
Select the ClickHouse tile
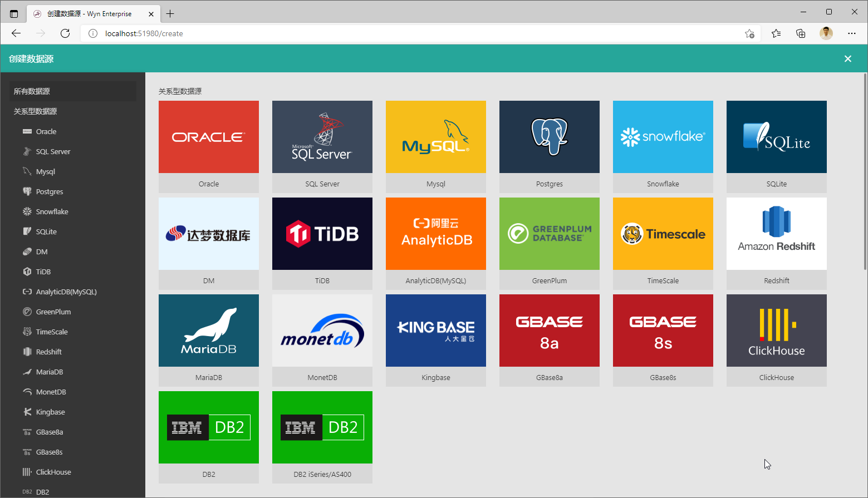(777, 340)
